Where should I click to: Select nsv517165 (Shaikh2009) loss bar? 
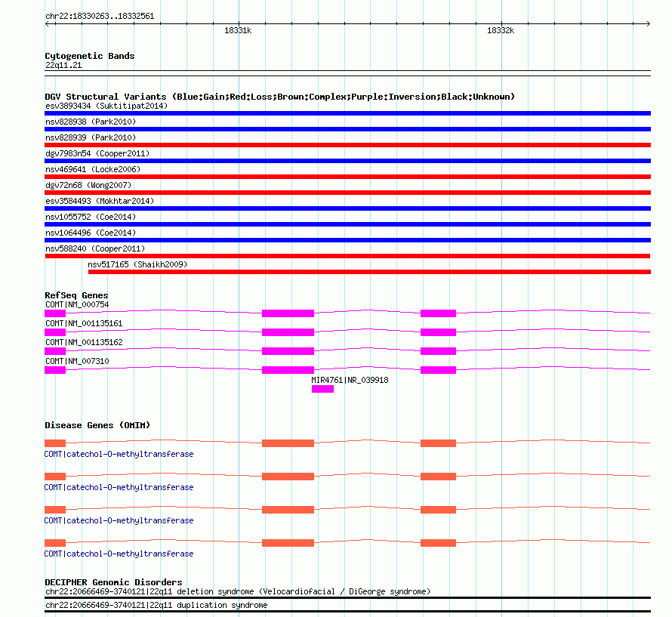(x=369, y=272)
